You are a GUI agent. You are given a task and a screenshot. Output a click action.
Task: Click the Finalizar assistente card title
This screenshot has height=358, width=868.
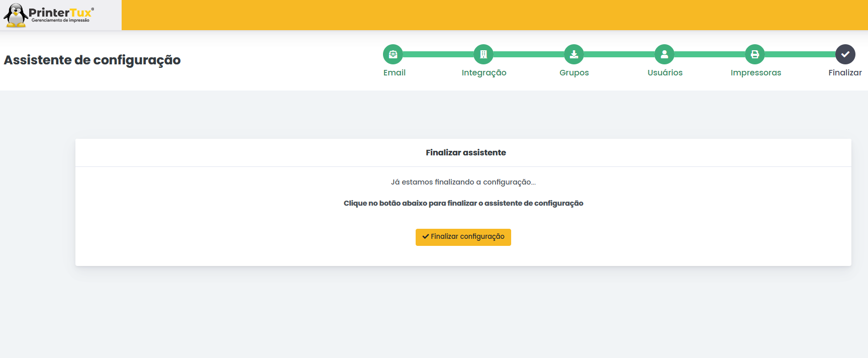(465, 152)
